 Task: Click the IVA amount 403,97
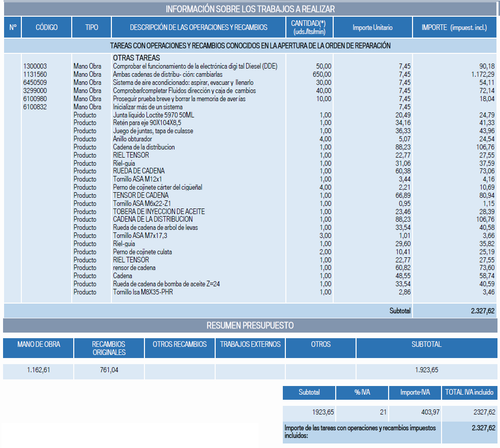click(430, 412)
